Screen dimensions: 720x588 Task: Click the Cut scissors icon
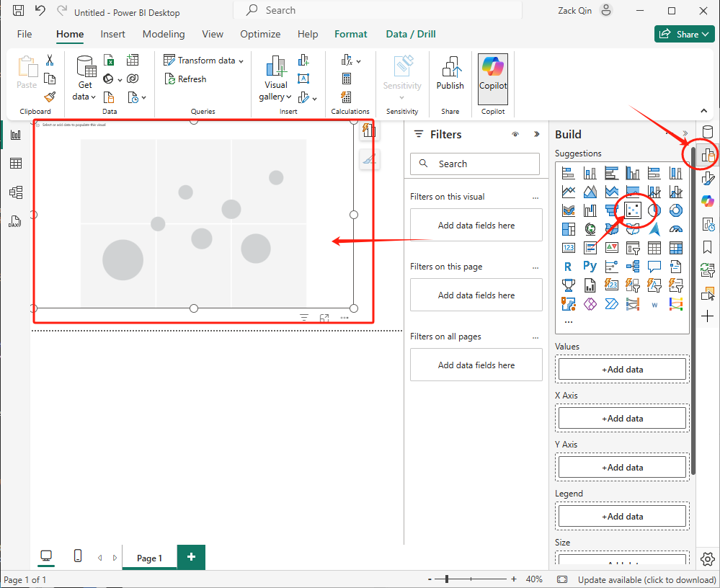tap(50, 60)
